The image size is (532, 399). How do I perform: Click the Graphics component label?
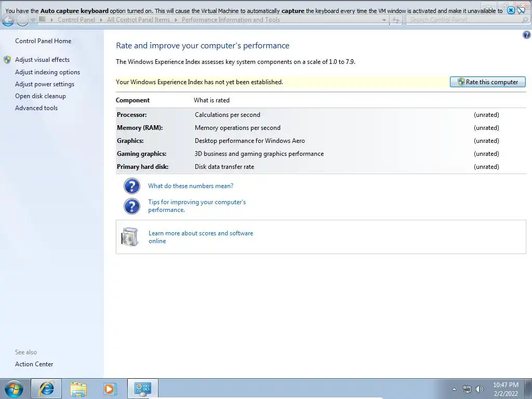130,141
